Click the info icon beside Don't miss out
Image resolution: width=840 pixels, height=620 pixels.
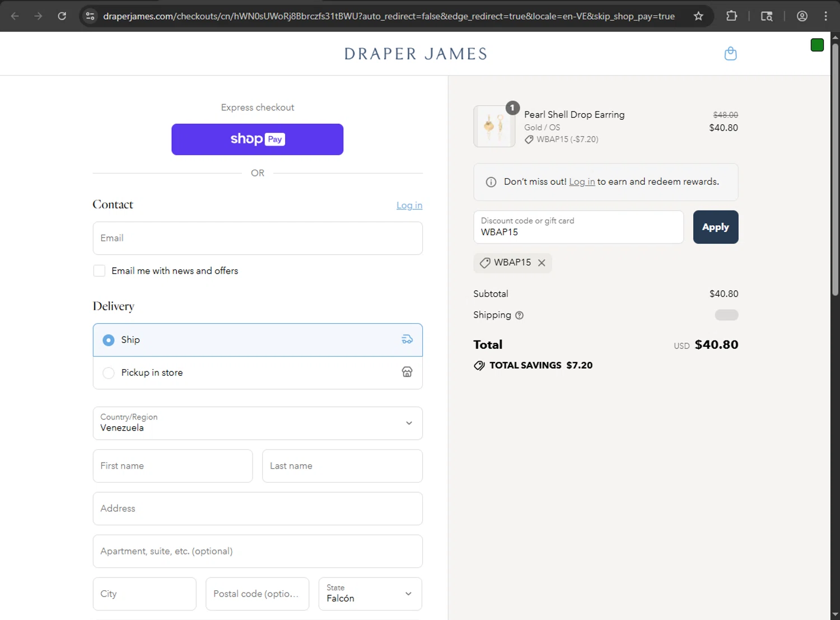tap(491, 182)
